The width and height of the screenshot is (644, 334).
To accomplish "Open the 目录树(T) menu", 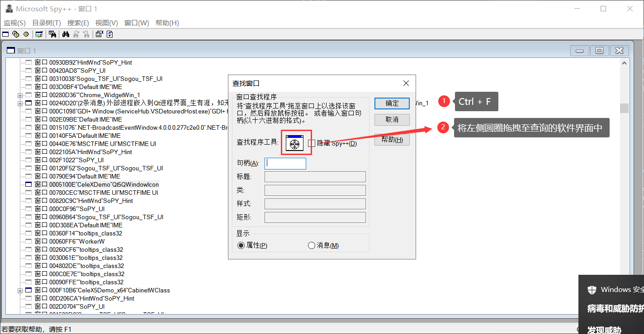I will click(x=47, y=23).
